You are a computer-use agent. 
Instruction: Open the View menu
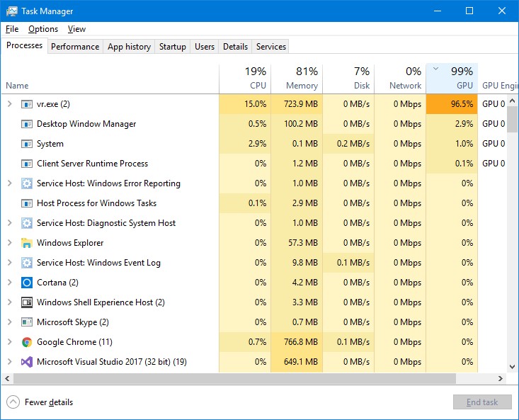(x=76, y=29)
